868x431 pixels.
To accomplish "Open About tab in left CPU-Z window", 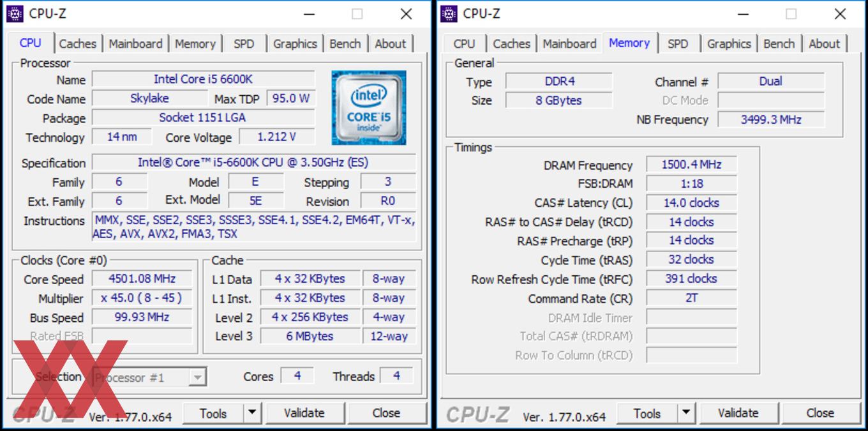I will pyautogui.click(x=390, y=44).
